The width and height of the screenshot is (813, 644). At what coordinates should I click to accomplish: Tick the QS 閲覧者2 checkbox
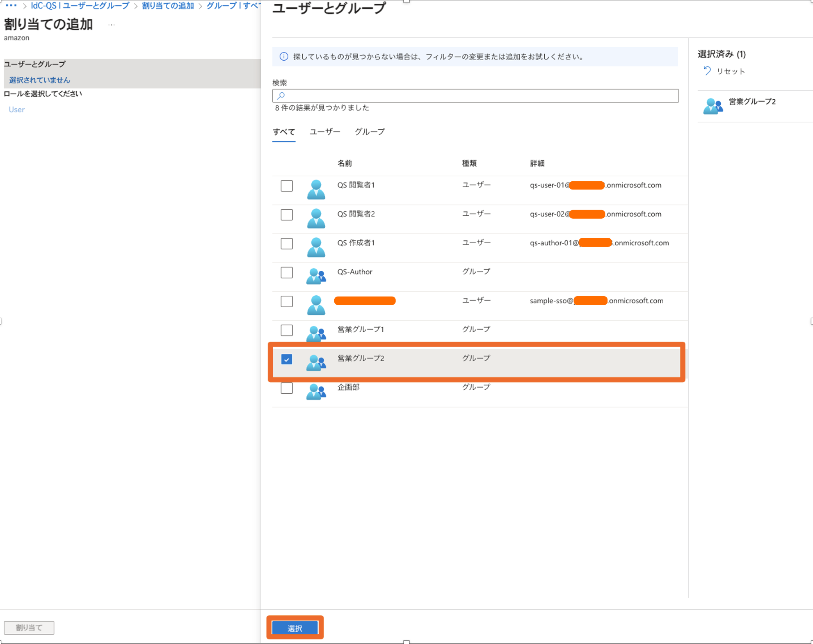tap(287, 215)
